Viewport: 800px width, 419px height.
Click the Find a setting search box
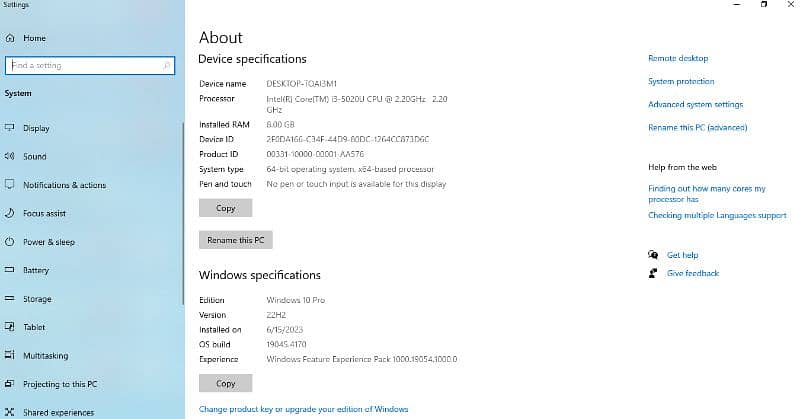pyautogui.click(x=85, y=66)
